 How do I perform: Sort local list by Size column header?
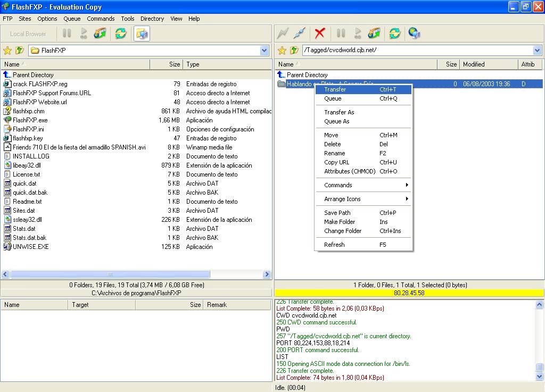pyautogui.click(x=166, y=64)
